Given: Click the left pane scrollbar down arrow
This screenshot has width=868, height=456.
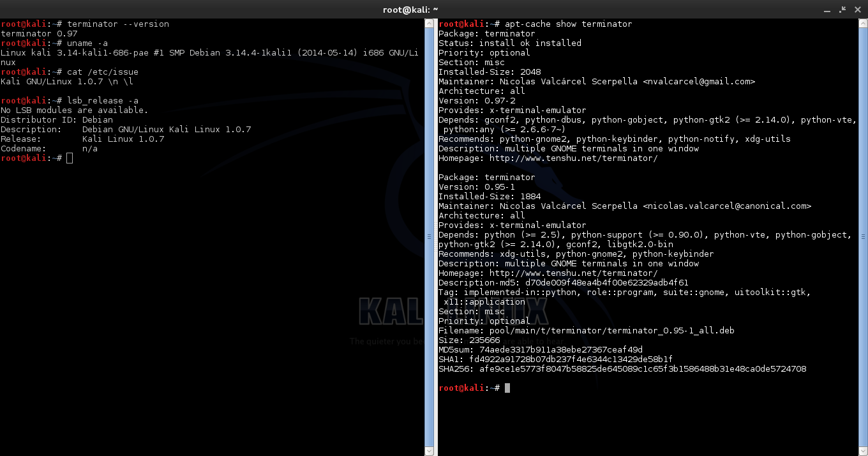Looking at the screenshot, I should 429,452.
